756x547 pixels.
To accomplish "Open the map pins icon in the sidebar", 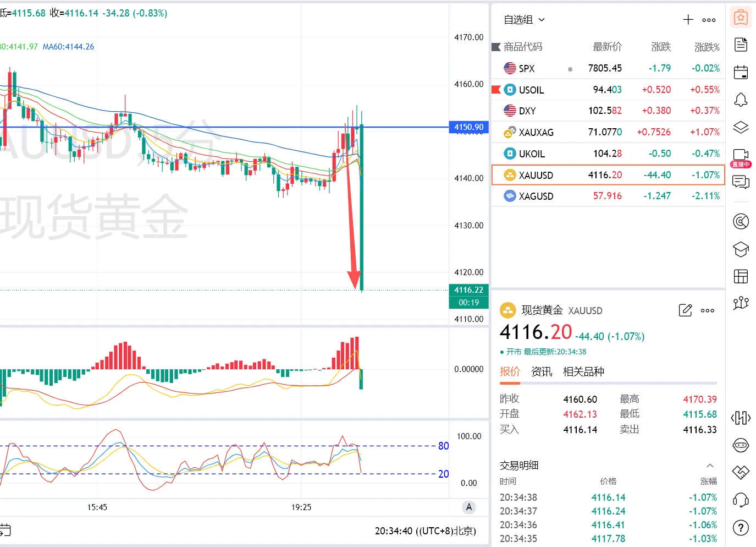I will click(x=741, y=303).
